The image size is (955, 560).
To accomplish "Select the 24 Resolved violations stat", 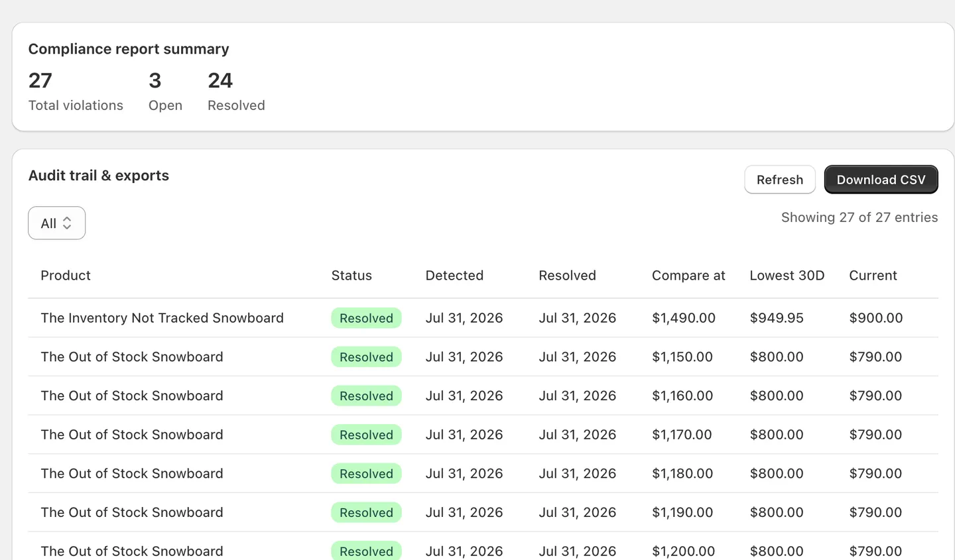I will click(x=236, y=91).
